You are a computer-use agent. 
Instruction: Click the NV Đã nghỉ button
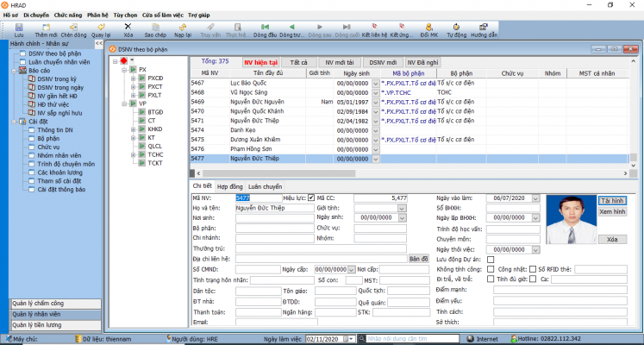[x=422, y=62]
